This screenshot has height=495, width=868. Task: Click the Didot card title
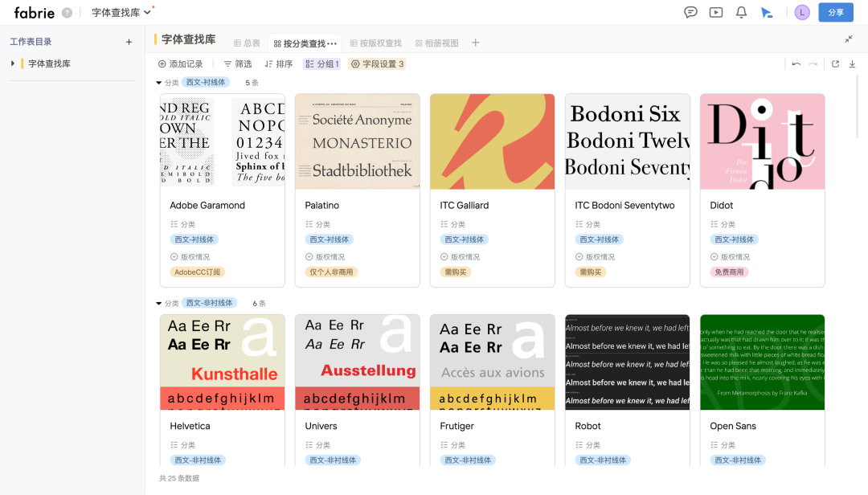[x=721, y=206]
